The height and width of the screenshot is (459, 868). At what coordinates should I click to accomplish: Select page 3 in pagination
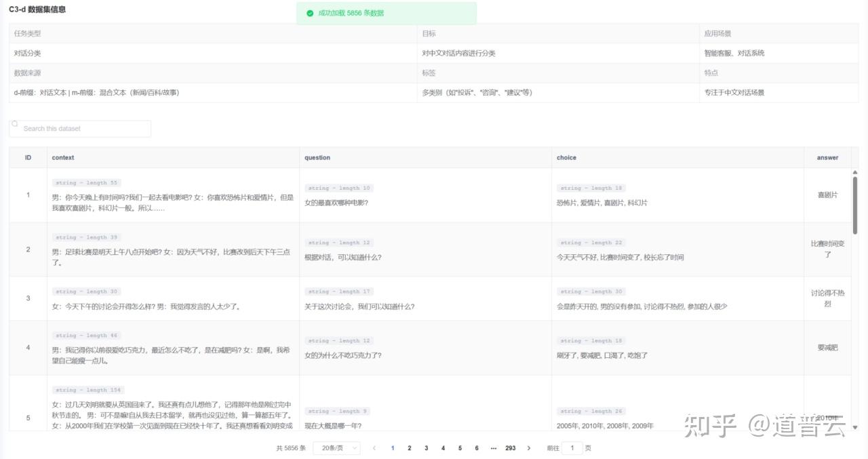(426, 448)
